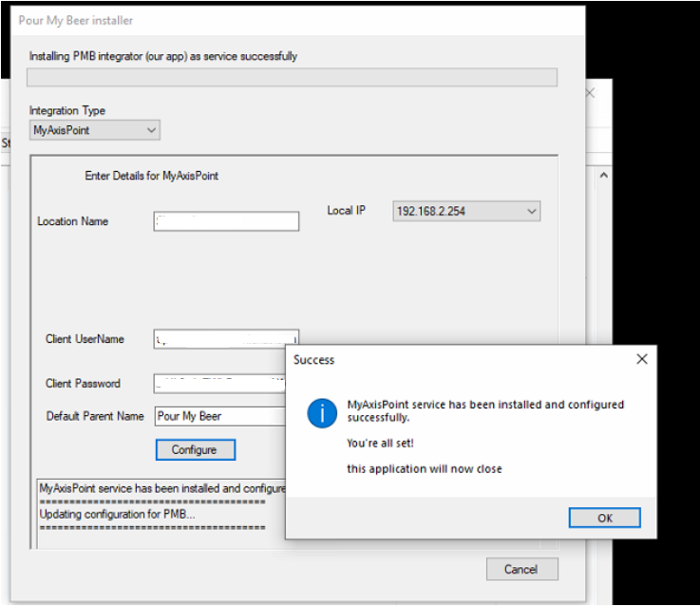Screen dimensions: 700x606
Task: Click 'You're all set!' message text
Action: point(380,443)
